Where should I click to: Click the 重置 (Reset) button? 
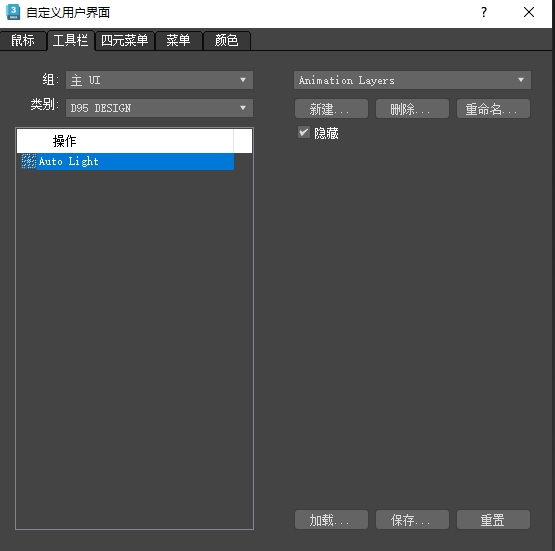493,520
